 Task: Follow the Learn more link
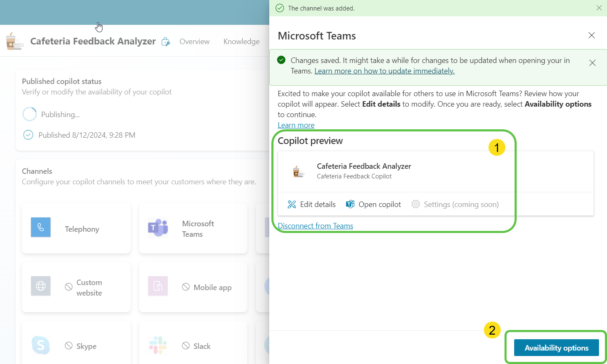(296, 125)
